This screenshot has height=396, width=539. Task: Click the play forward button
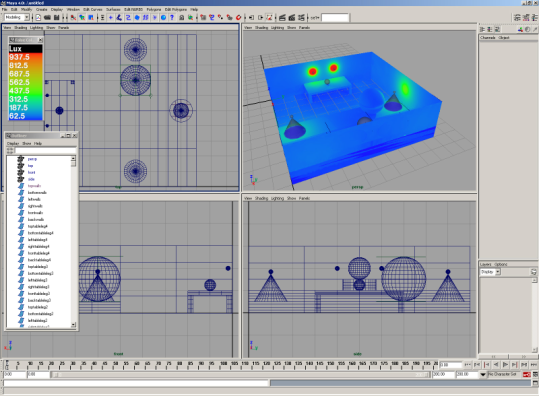coord(505,365)
